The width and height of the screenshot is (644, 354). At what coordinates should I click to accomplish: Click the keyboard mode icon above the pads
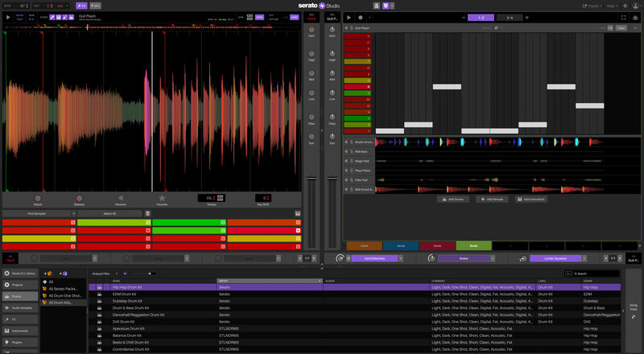coord(297,213)
